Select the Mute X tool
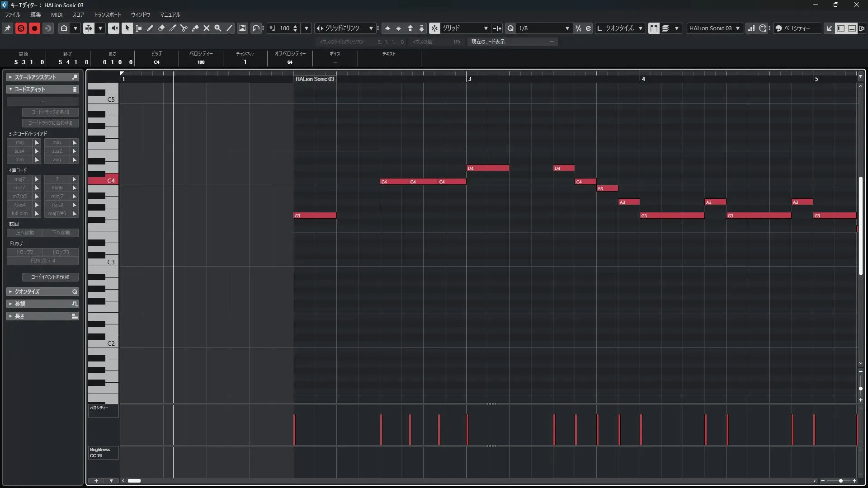Screen dimensions: 868x488 [x=207, y=28]
